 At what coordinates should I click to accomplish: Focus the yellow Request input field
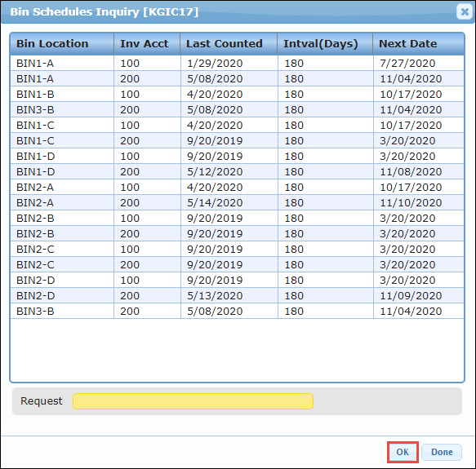[x=193, y=401]
